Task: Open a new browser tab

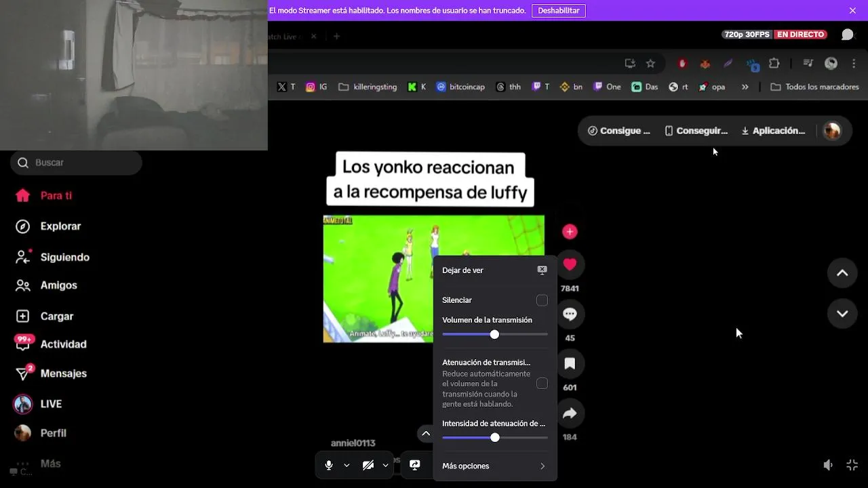Action: click(336, 37)
